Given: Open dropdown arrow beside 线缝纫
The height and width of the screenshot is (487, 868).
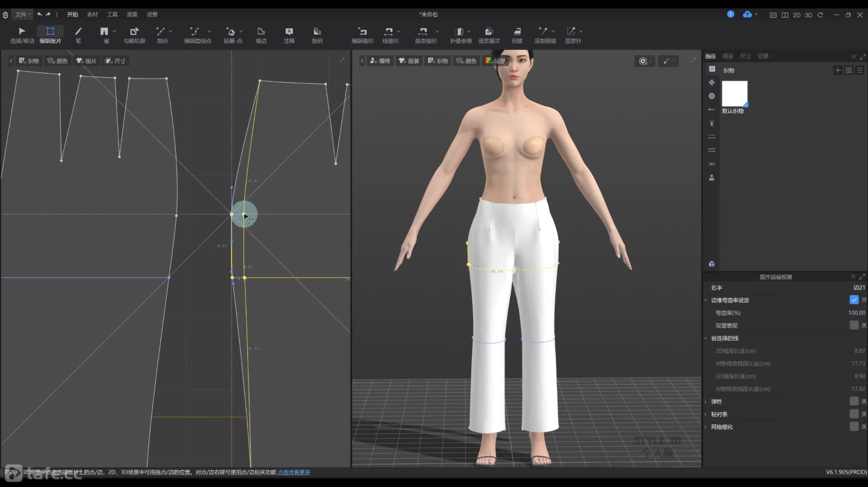Looking at the screenshot, I should click(398, 31).
